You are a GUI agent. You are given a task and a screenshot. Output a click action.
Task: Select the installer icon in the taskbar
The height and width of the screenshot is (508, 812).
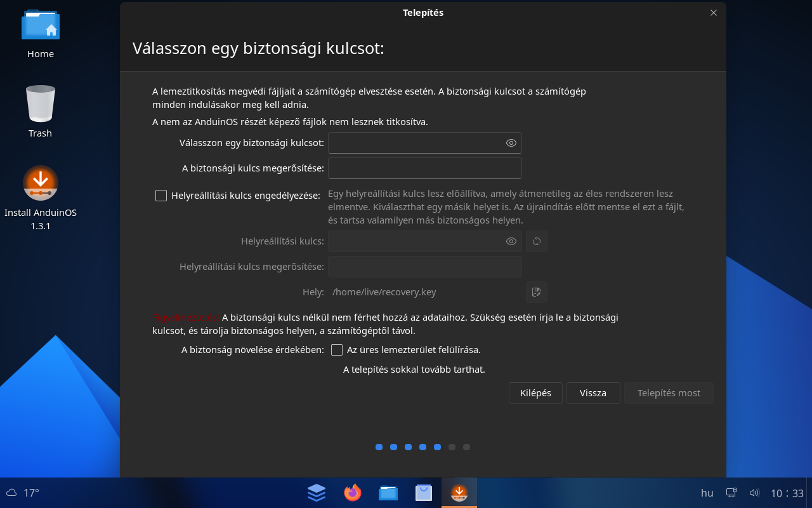(459, 492)
